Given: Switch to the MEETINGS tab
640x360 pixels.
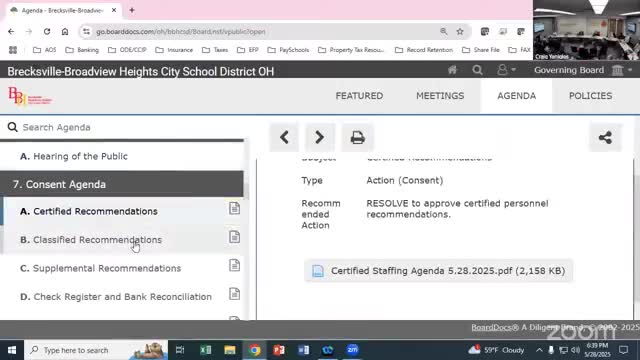Looking at the screenshot, I should (440, 96).
